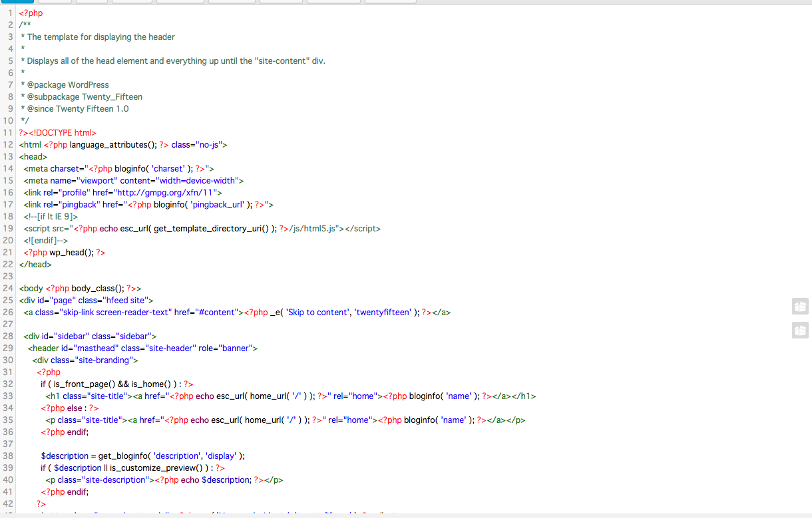
Task: Select the '@package WordPress' comment text
Action: (x=68, y=85)
